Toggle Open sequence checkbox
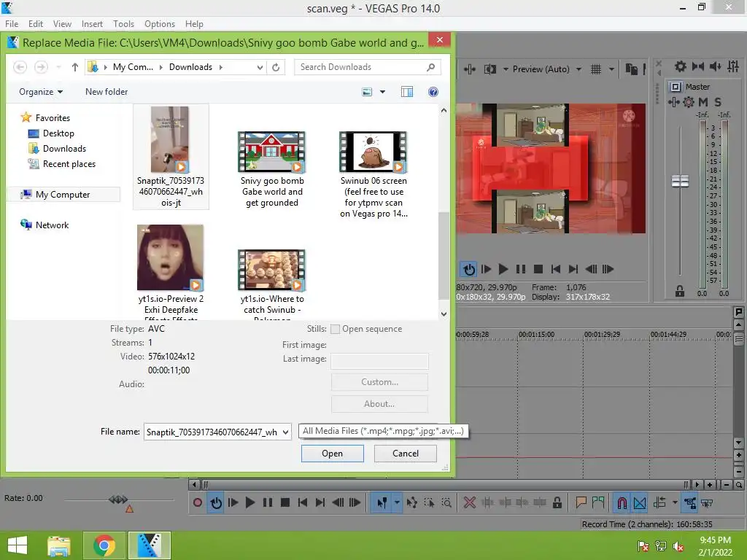The image size is (747, 560). pos(336,329)
